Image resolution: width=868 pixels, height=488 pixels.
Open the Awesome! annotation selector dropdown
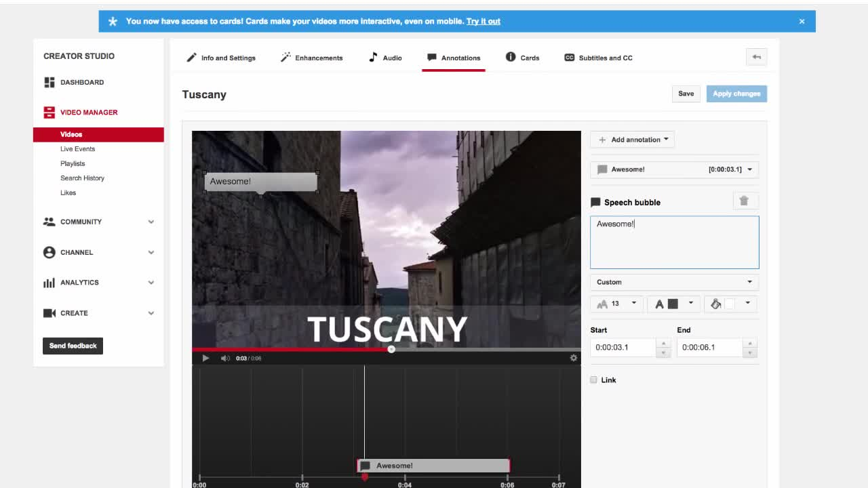pyautogui.click(x=674, y=169)
